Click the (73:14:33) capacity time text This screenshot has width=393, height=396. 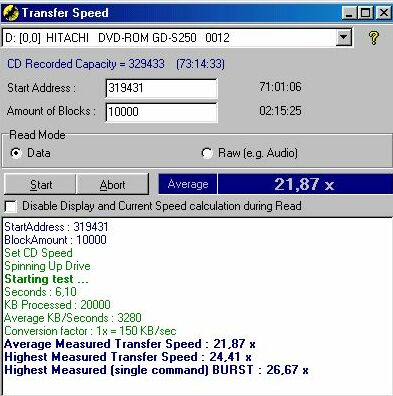coord(201,64)
